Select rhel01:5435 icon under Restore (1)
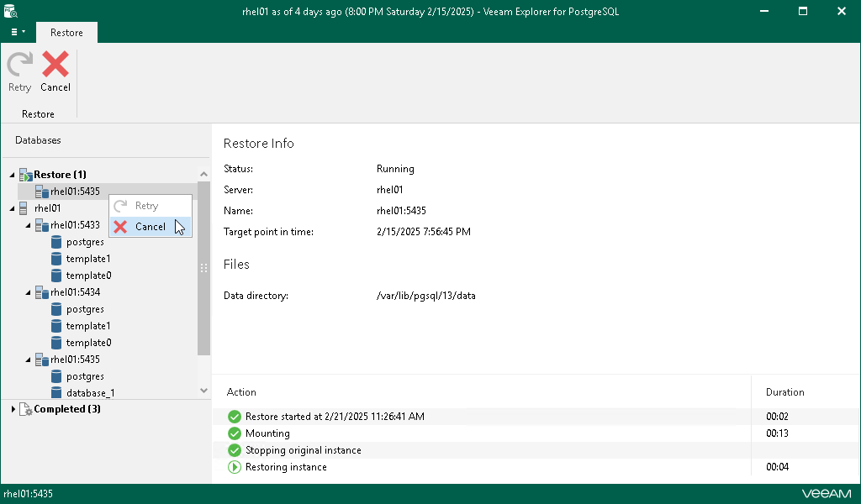Viewport: 861px width, 504px height. point(42,192)
